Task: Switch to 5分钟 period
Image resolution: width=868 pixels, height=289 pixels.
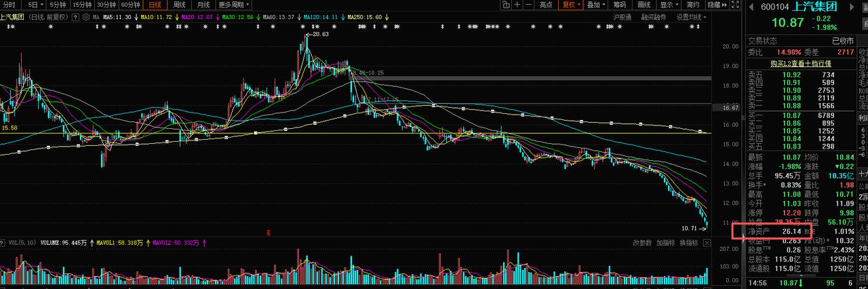Action: click(58, 5)
